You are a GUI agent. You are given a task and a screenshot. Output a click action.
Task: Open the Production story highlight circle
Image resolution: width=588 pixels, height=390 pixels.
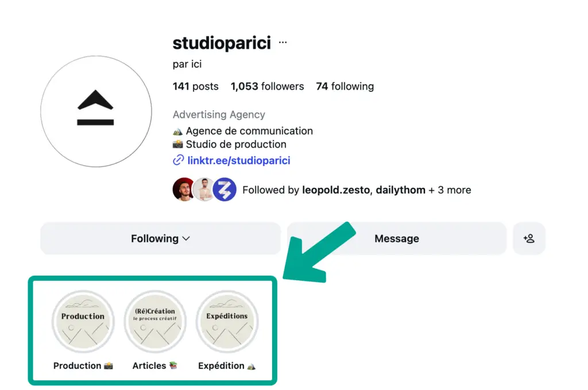tap(83, 322)
